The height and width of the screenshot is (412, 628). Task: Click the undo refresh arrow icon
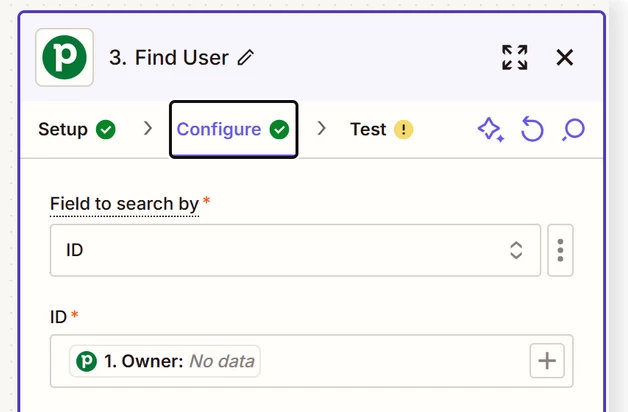[x=532, y=129]
